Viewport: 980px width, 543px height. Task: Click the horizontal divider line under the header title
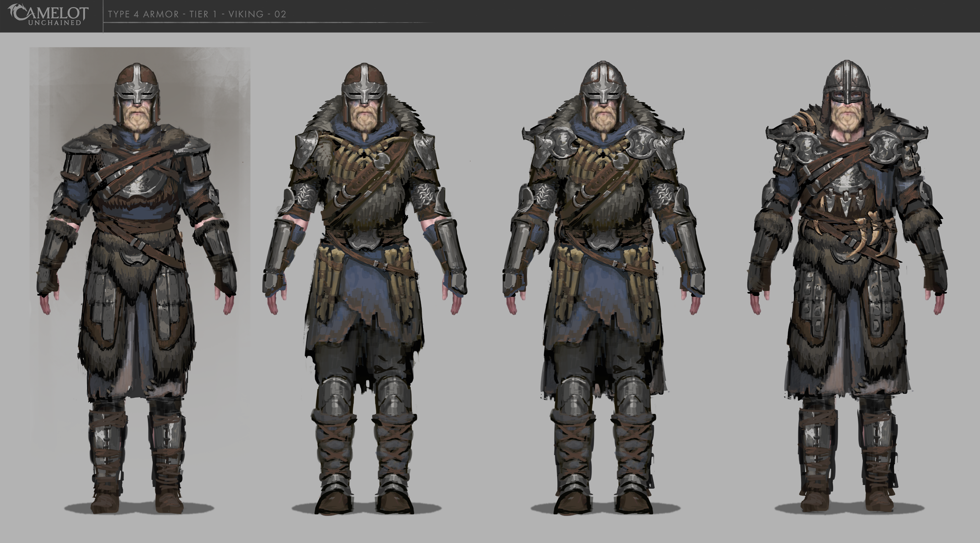pos(266,23)
